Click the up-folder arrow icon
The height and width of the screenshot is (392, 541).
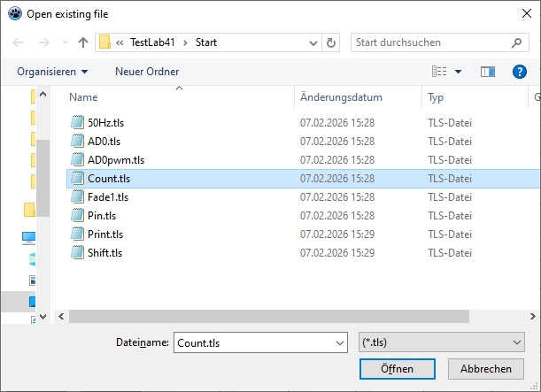[x=83, y=42]
